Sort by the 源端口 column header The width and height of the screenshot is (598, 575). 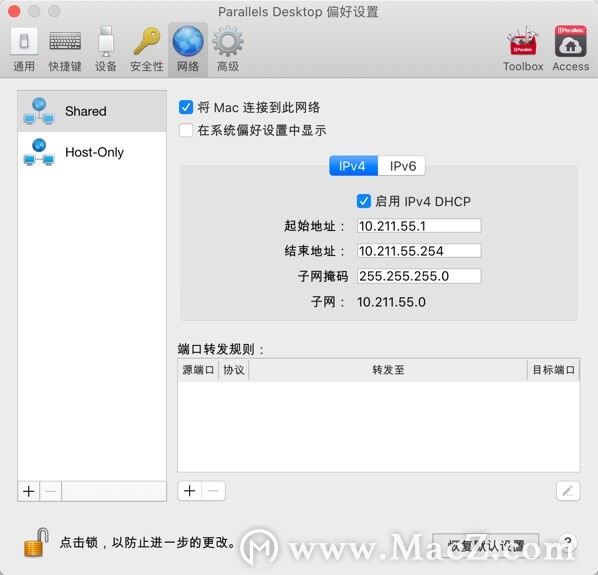point(198,370)
